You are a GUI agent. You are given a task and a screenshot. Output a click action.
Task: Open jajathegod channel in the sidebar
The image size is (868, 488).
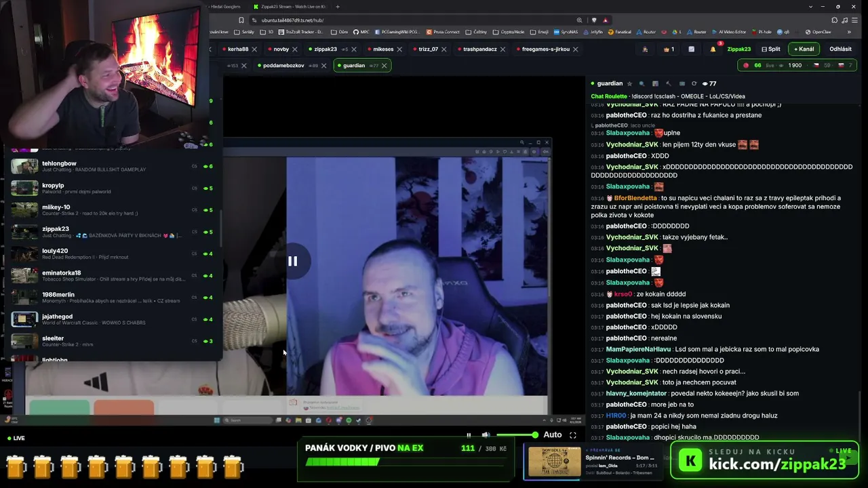[113, 319]
